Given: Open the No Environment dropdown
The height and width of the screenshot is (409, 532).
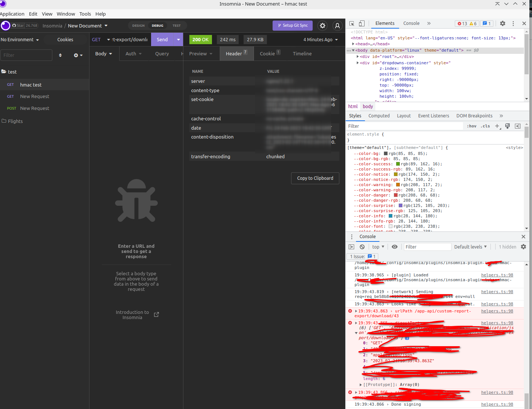Looking at the screenshot, I should click(x=20, y=39).
